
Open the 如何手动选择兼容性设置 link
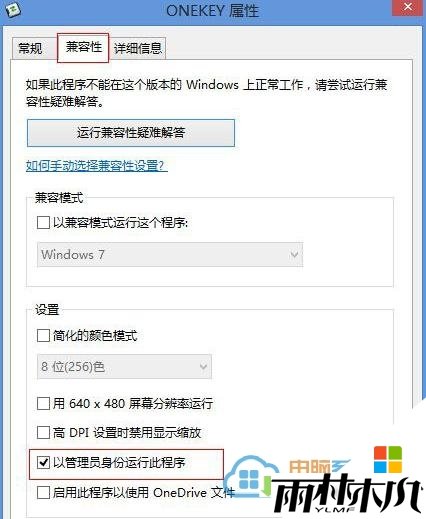[96, 165]
